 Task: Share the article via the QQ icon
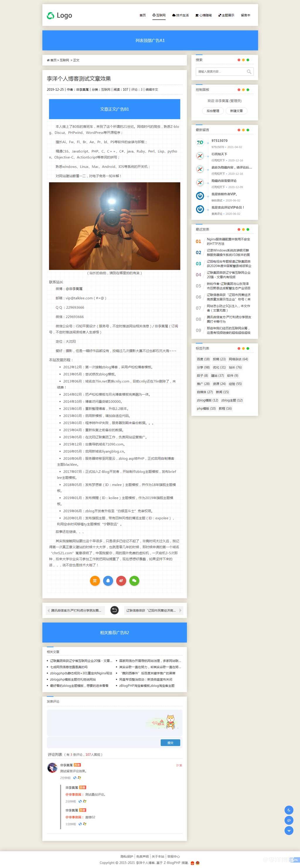[x=108, y=581]
